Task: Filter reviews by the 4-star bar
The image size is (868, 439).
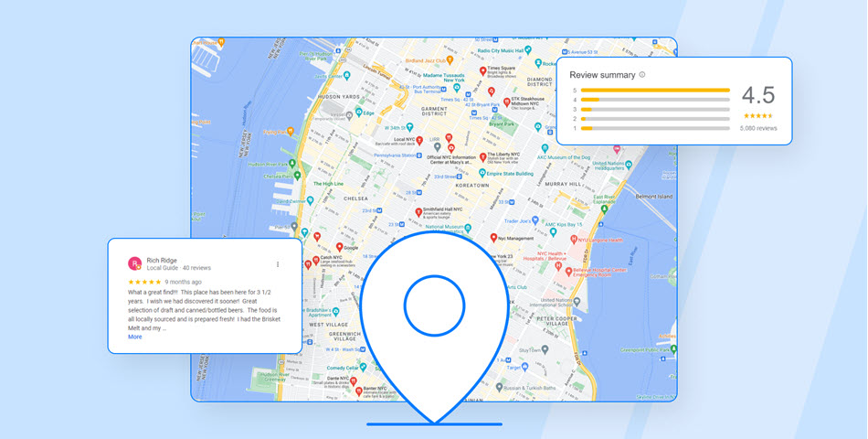Action: tap(655, 100)
